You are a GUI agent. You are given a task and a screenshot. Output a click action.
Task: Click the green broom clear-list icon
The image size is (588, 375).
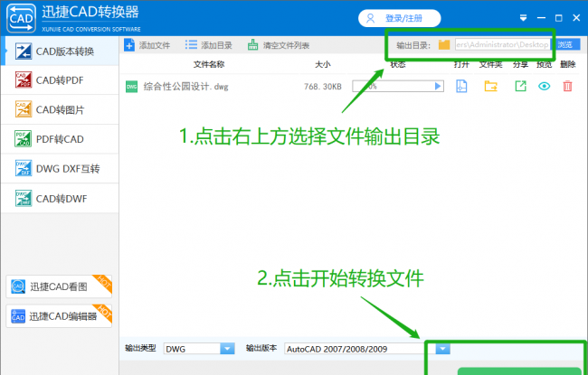coord(252,45)
